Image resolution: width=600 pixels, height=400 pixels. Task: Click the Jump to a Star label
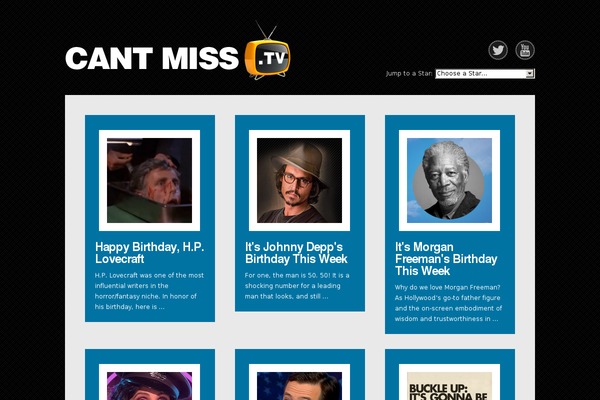(409, 73)
